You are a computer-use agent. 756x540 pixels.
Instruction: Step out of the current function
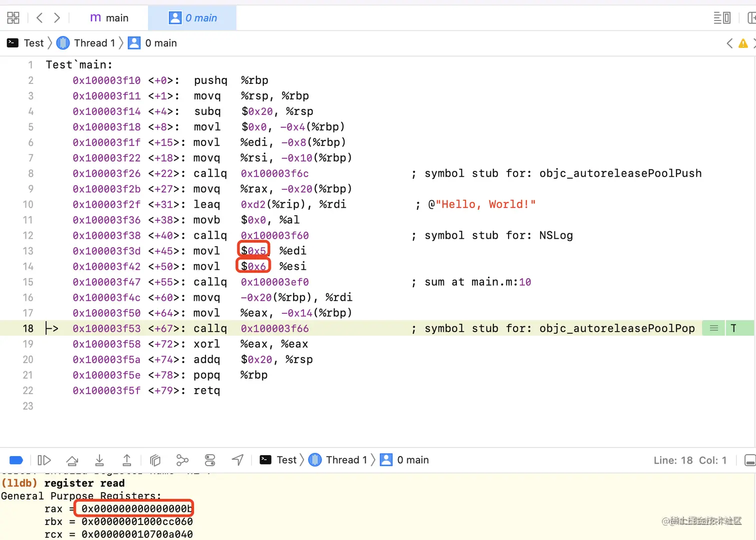tap(127, 460)
